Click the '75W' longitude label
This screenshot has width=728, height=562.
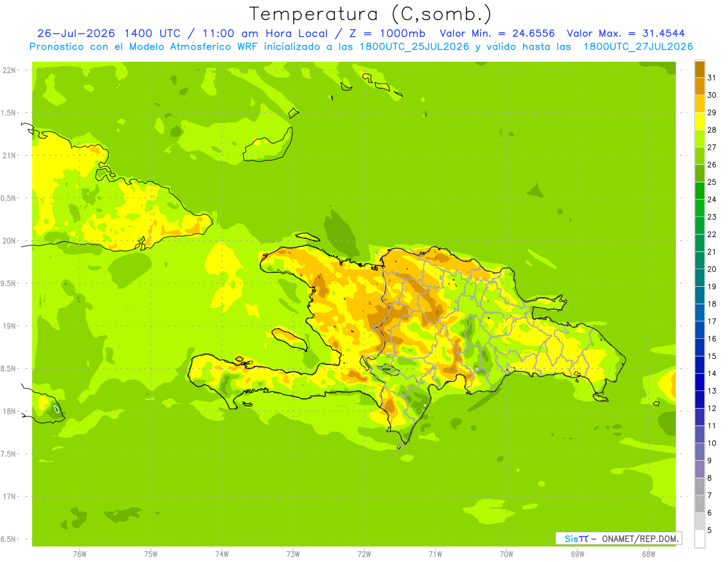pos(151,554)
